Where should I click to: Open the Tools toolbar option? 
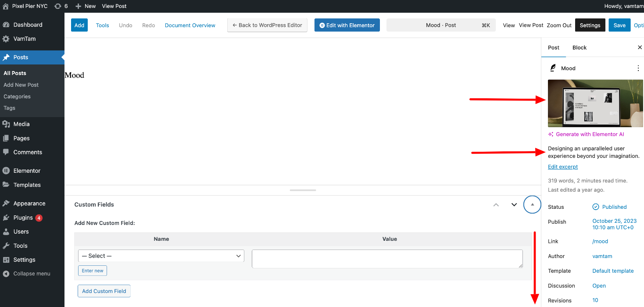pyautogui.click(x=102, y=25)
